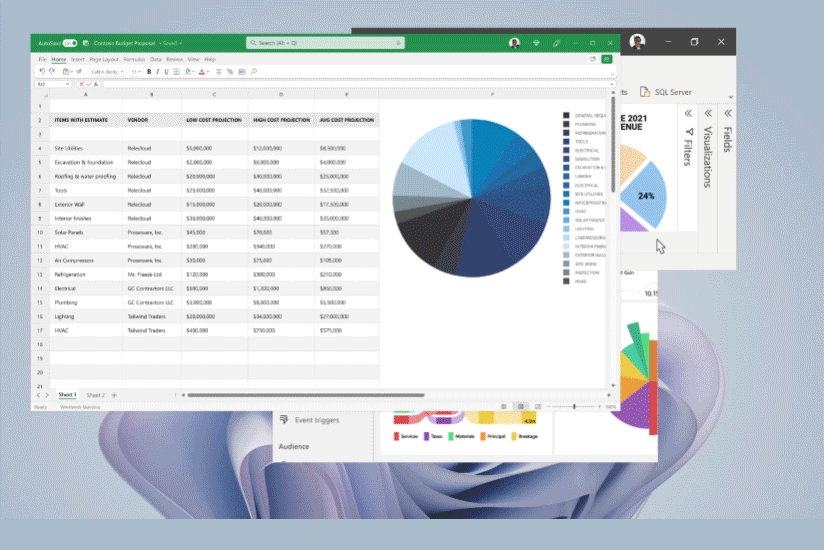Add a new sheet with plus button
The image size is (824, 550).
114,395
